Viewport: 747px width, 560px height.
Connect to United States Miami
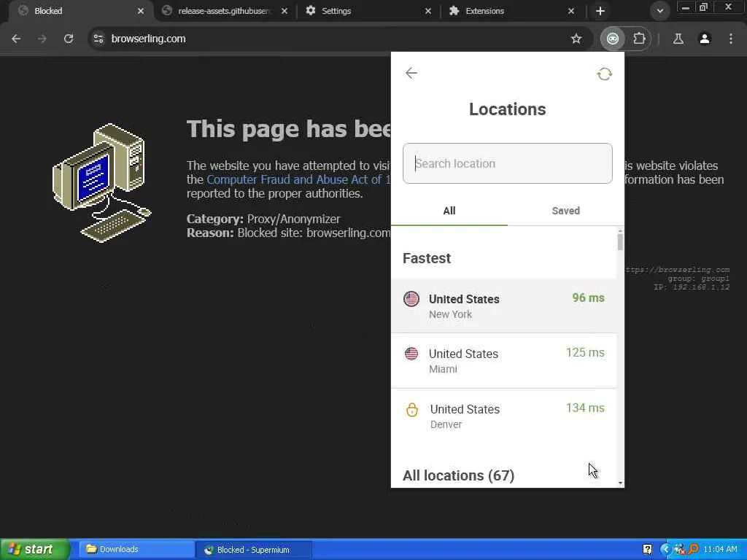[x=503, y=360]
